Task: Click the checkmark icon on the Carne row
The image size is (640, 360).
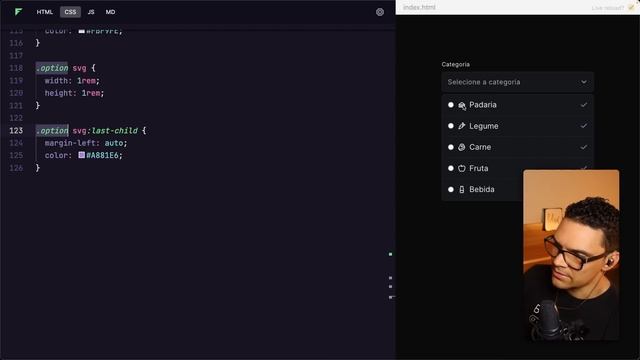Action: (584, 147)
